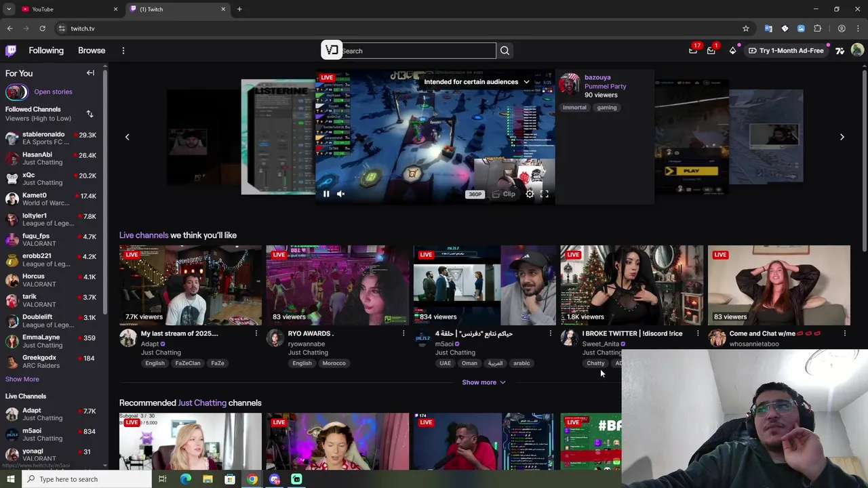Viewport: 868px width, 488px height.
Task: Collapse the For You sidebar
Action: tap(90, 73)
